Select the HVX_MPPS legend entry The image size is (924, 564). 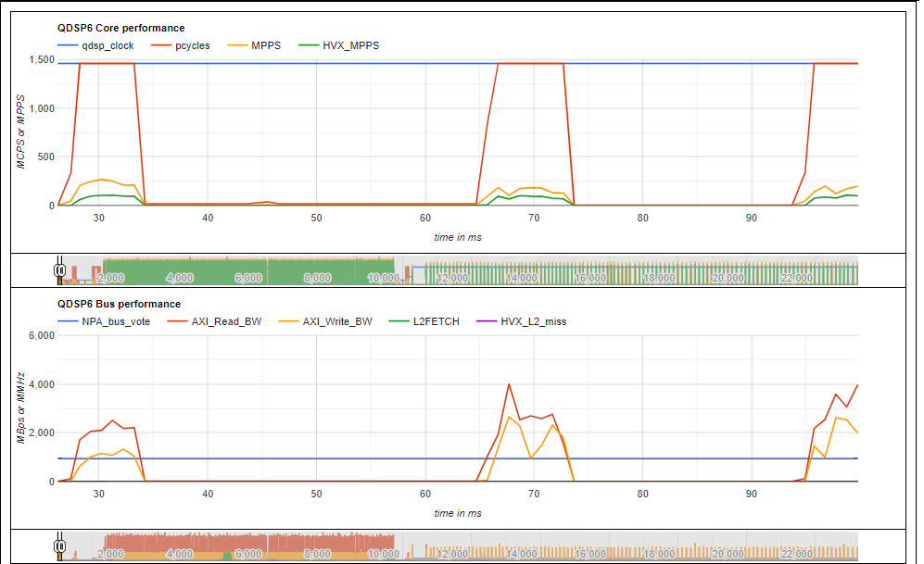coord(339,46)
